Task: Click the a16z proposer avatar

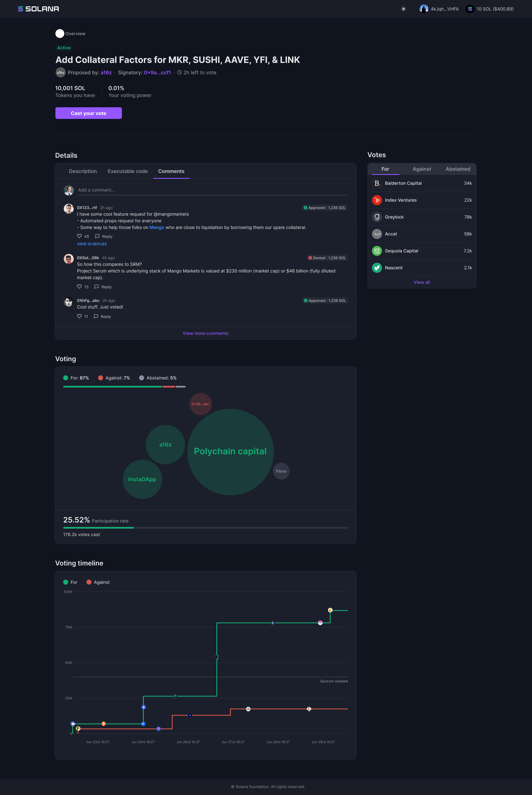Action: [60, 72]
